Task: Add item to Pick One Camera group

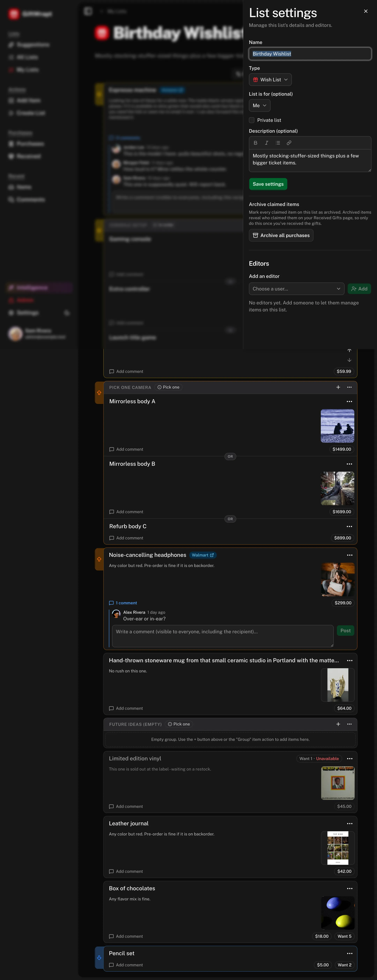Action: click(x=338, y=387)
